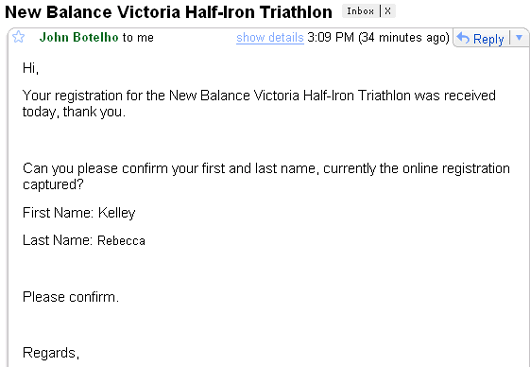Click the '(34 minutes ago)' text
The width and height of the screenshot is (530, 367).
tap(404, 38)
